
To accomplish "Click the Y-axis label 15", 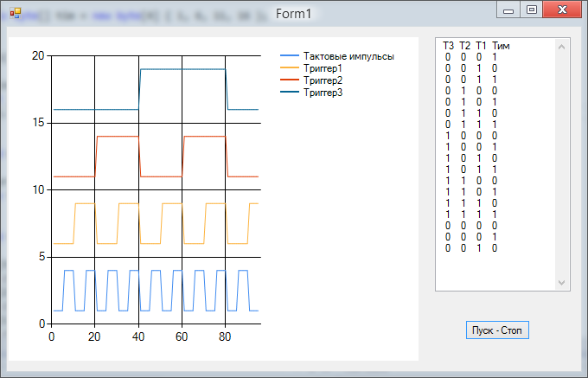I will pos(37,123).
